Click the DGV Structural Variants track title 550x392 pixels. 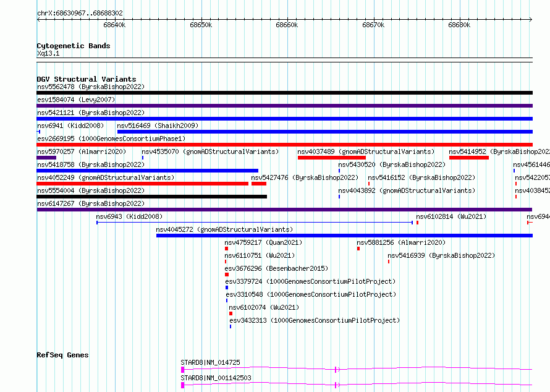(x=87, y=79)
